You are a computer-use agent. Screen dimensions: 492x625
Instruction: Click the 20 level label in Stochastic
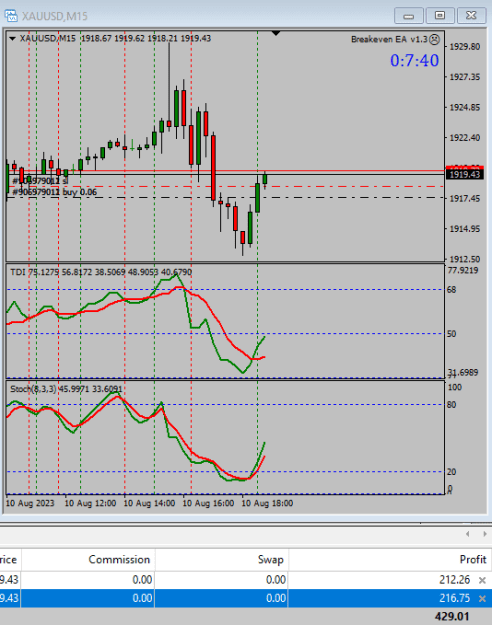[451, 472]
